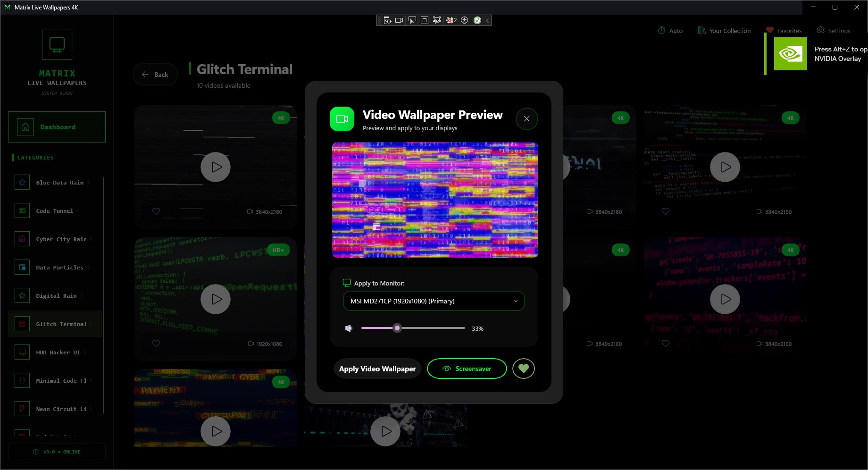This screenshot has width=868, height=470.
Task: Favorite this wallpaper with the dialog's heart button
Action: (x=524, y=369)
